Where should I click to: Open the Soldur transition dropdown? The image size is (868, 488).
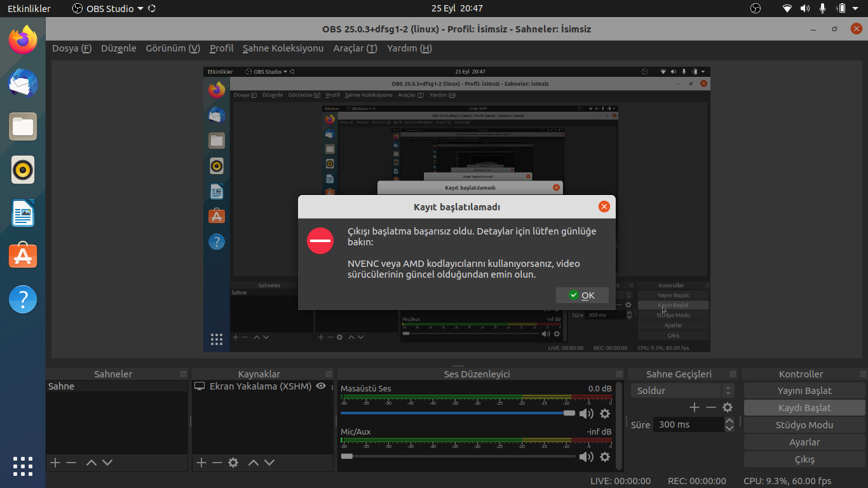(x=682, y=391)
